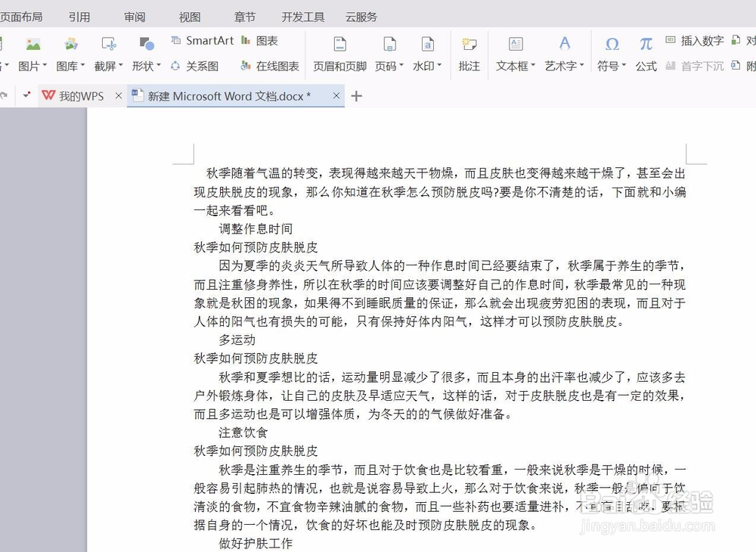Image resolution: width=756 pixels, height=552 pixels.
Task: Insert a picture with 图片 icon
Action: (33, 45)
